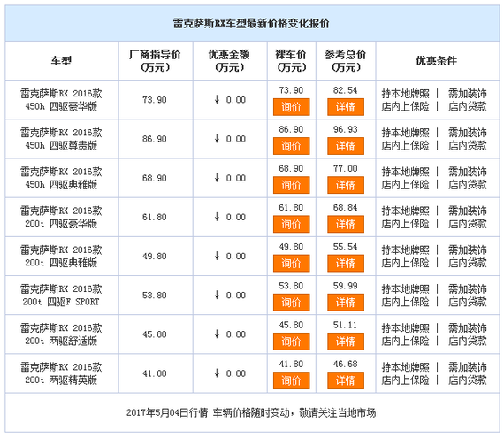Click total price 96.93

click(346, 129)
